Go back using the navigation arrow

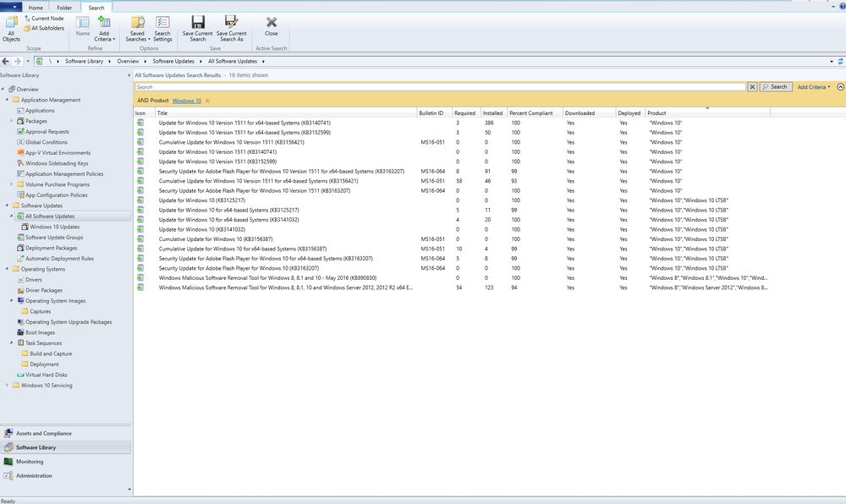tap(5, 62)
